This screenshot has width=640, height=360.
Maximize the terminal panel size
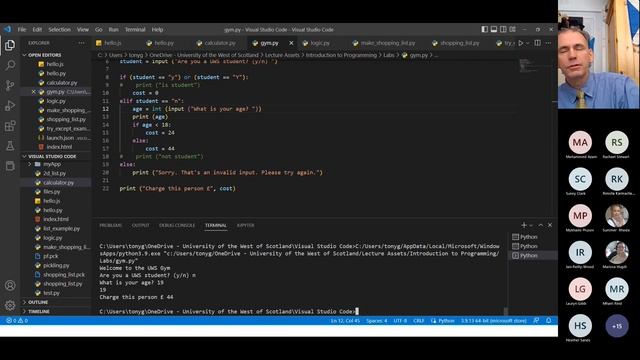pos(540,225)
